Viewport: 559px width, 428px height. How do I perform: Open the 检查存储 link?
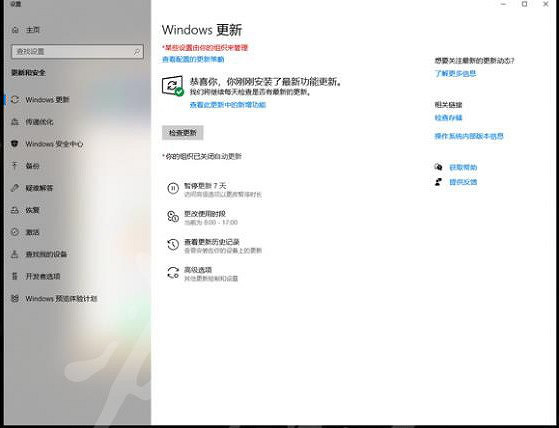(448, 118)
